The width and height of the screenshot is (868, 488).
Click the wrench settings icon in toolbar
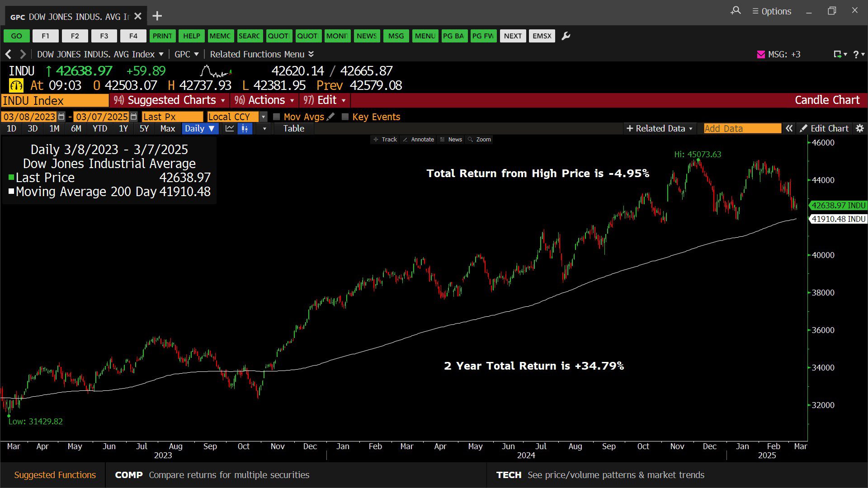tap(566, 36)
